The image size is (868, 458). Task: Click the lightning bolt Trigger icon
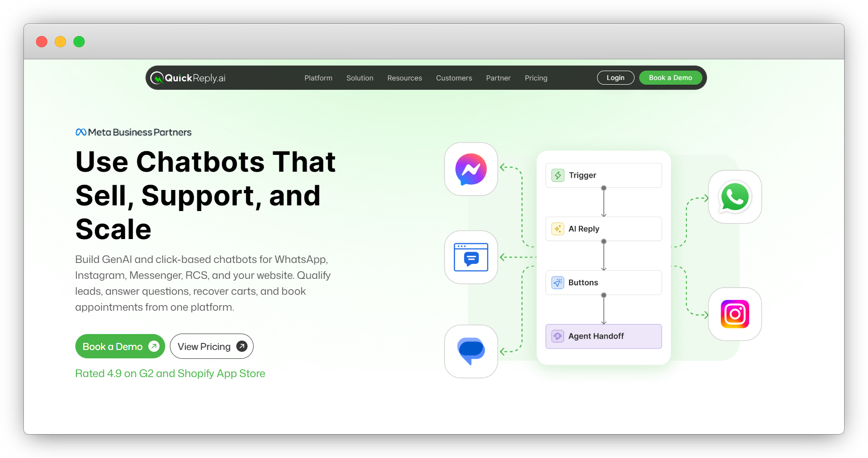click(x=558, y=175)
